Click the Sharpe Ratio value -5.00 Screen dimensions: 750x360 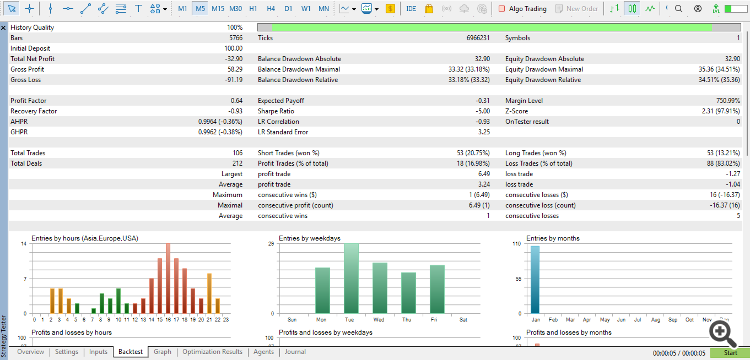click(x=482, y=111)
